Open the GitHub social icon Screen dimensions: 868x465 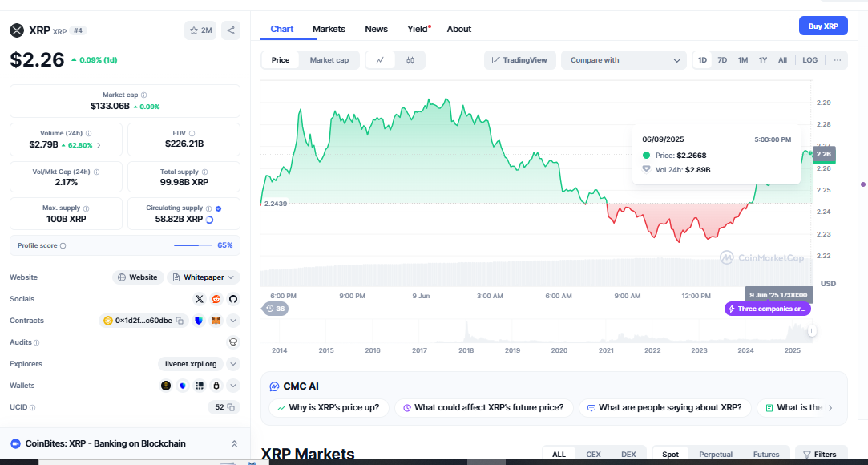point(233,299)
